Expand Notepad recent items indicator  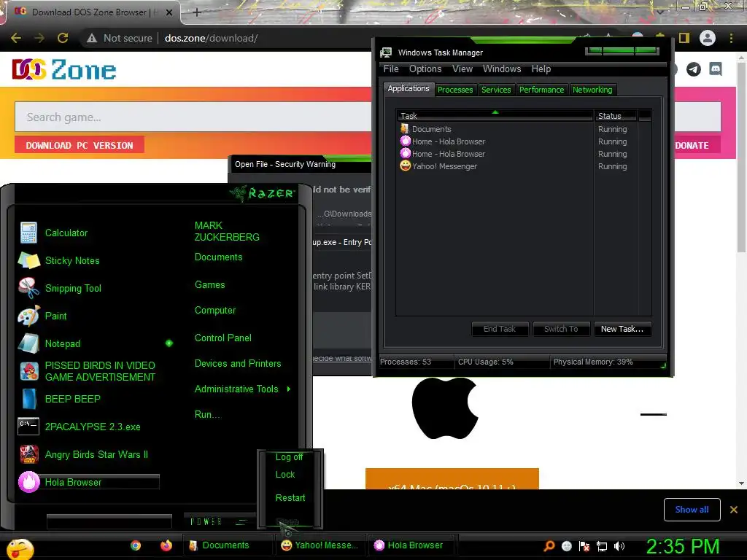pyautogui.click(x=169, y=343)
